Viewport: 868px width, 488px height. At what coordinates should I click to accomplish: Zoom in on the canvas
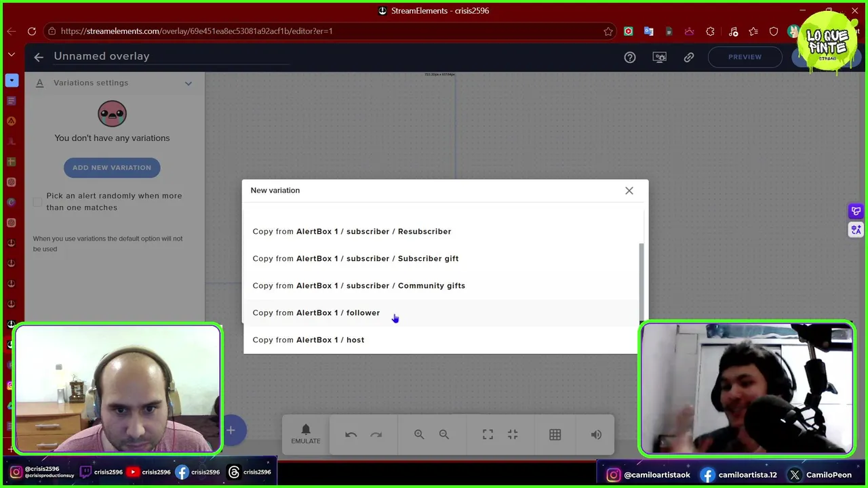[x=419, y=434]
